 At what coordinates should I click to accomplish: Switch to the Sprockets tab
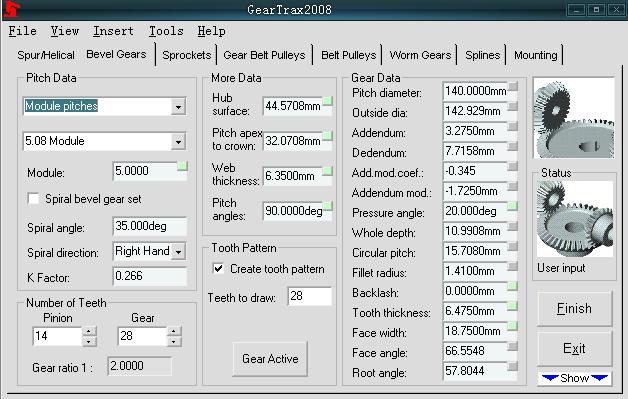click(x=187, y=55)
